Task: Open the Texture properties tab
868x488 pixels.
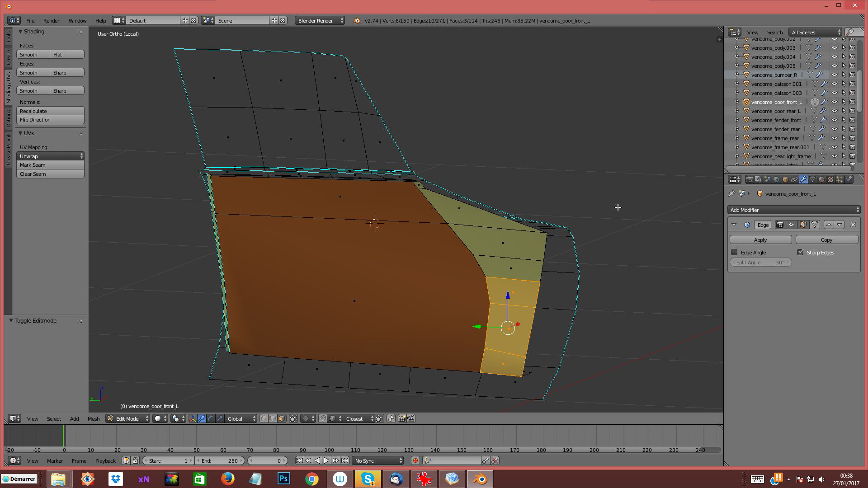Action: point(830,179)
